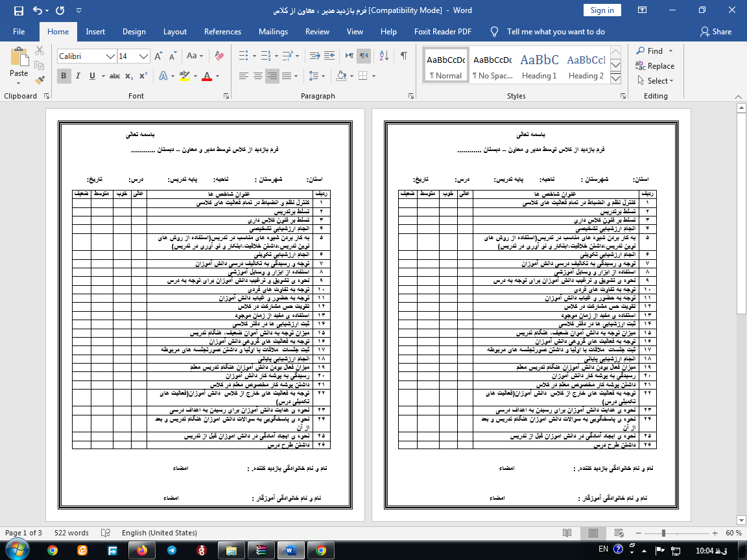Switch to Read Mode view in status bar
This screenshot has height=560, width=747.
point(567,533)
